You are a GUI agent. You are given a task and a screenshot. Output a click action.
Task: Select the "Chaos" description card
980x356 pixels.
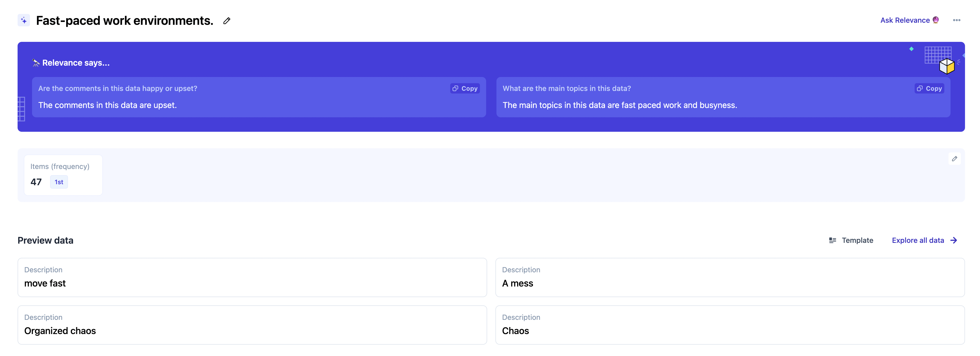pos(730,325)
